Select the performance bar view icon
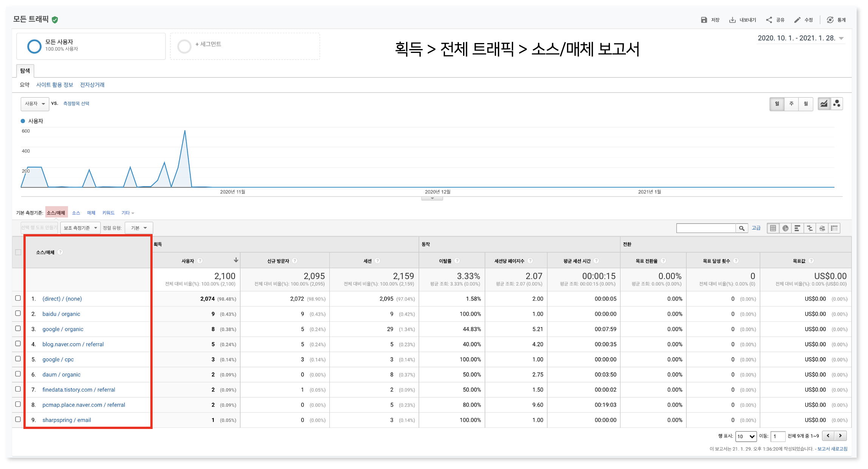The image size is (868, 469). click(x=797, y=228)
